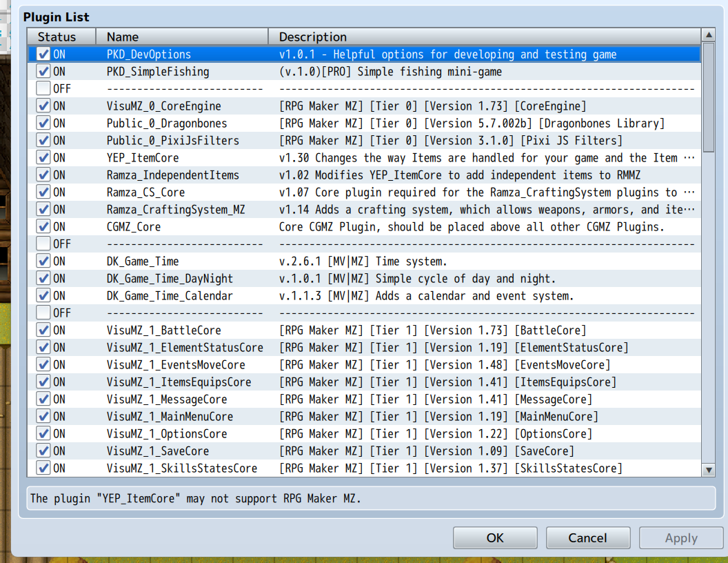
Task: Click the Status column header
Action: point(62,37)
